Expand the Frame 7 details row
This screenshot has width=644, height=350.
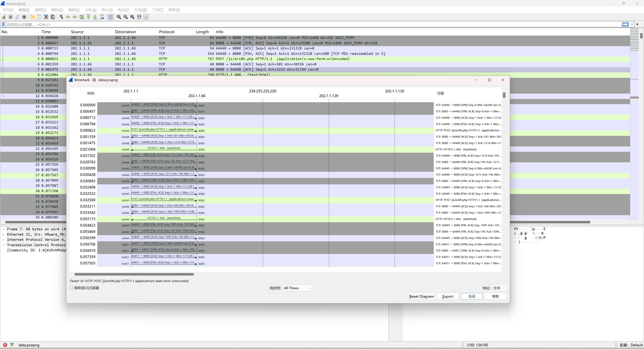point(3,229)
